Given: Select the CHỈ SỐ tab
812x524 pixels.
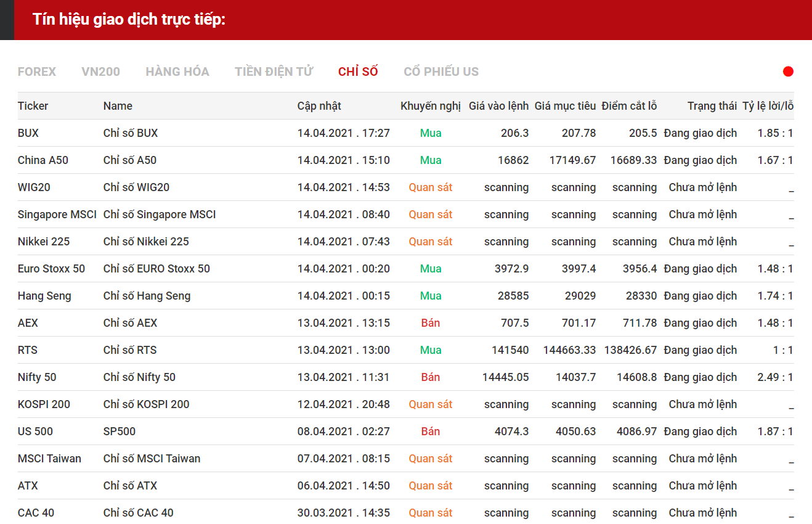Looking at the screenshot, I should point(358,72).
